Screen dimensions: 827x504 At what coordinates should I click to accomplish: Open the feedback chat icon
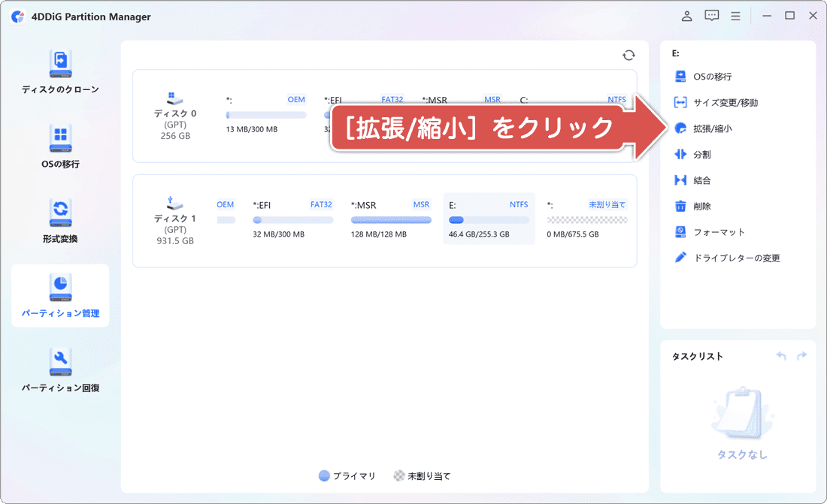pyautogui.click(x=710, y=15)
